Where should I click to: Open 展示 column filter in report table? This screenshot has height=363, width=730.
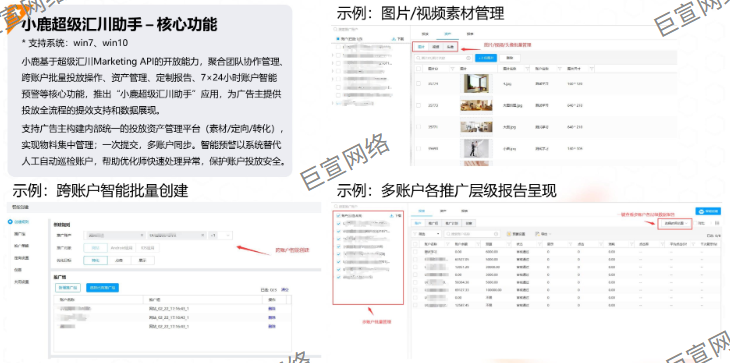(x=570, y=243)
